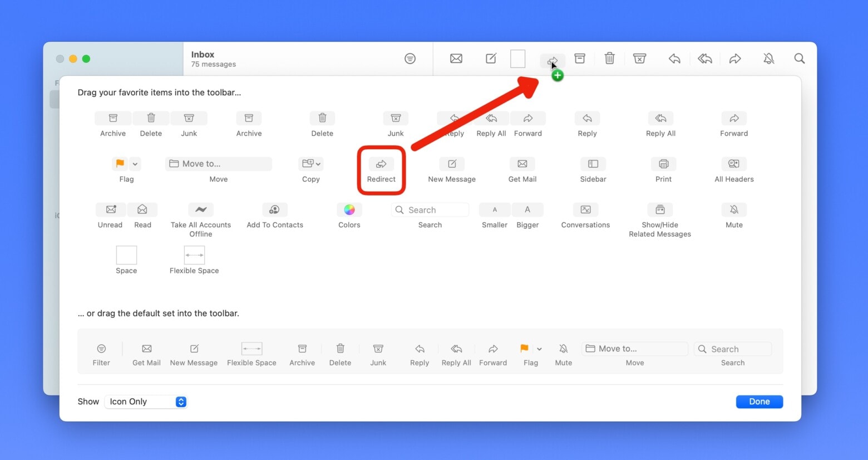868x460 pixels.
Task: Click the Colors wheel item
Action: coord(349,210)
